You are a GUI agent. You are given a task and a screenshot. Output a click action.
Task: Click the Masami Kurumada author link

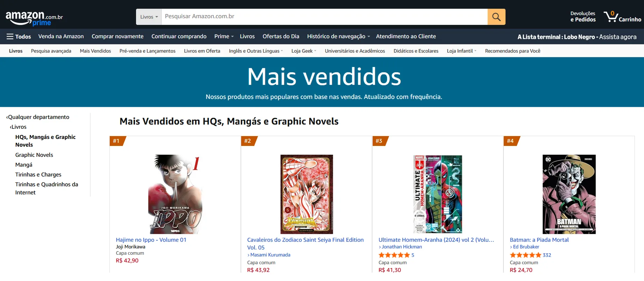point(270,255)
